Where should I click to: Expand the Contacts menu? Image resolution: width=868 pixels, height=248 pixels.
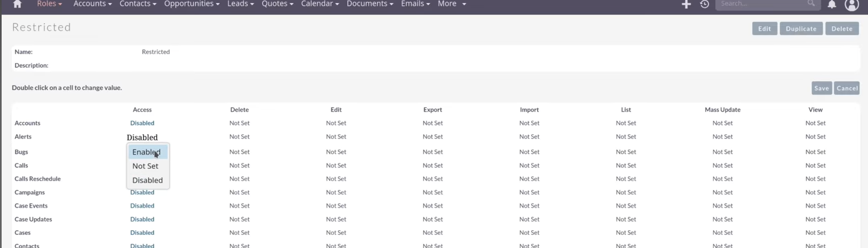[x=138, y=4]
